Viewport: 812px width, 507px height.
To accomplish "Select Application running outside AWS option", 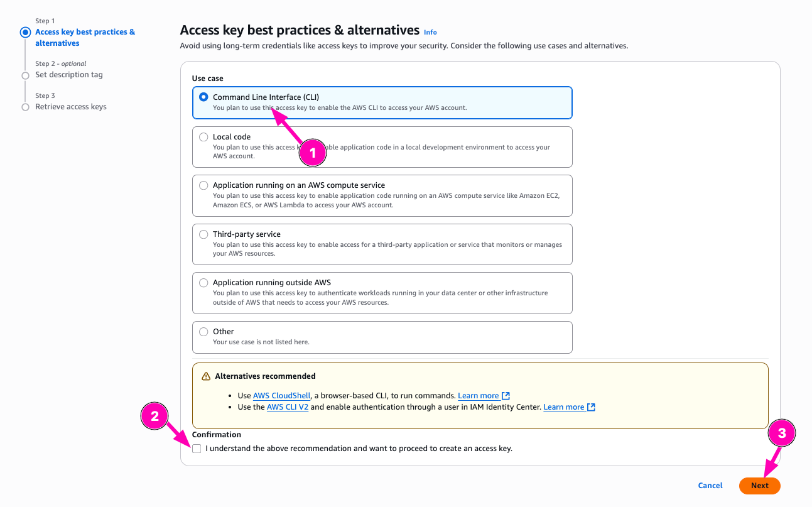I will coord(203,283).
